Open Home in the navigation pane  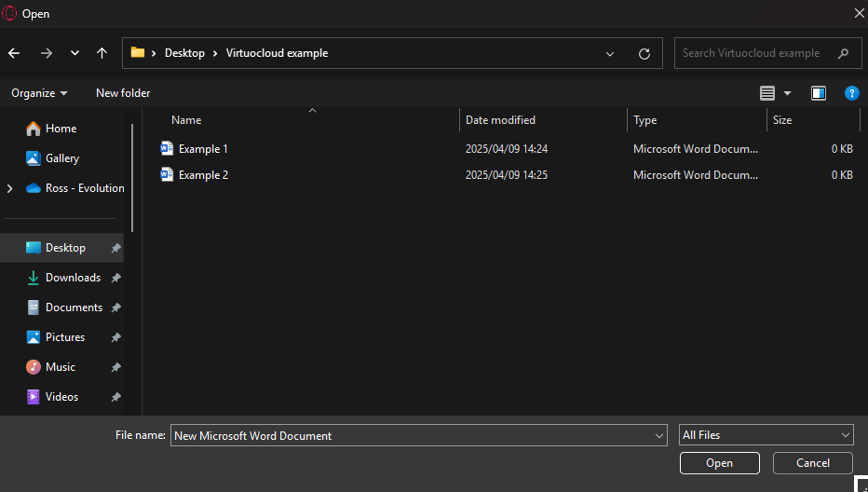tap(61, 129)
